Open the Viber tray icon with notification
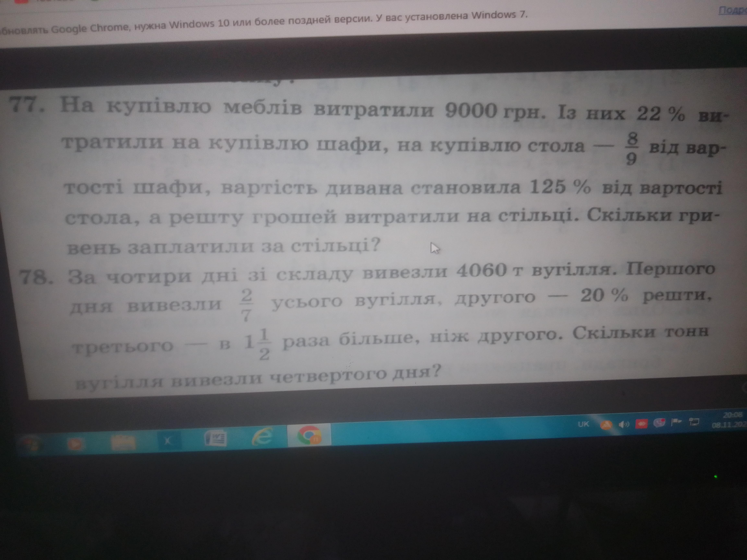The height and width of the screenshot is (560, 747). pos(659,423)
